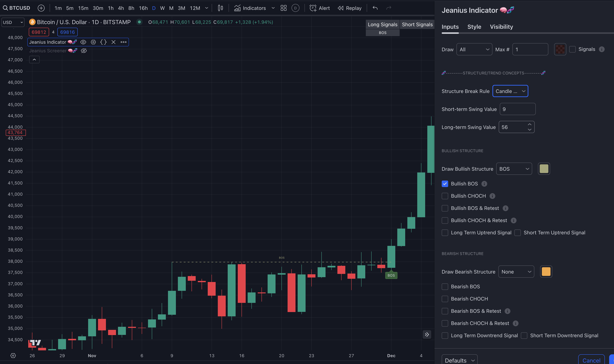Jump to latest bar with double arrow
Screen dimensions: 614x364
coord(427,335)
